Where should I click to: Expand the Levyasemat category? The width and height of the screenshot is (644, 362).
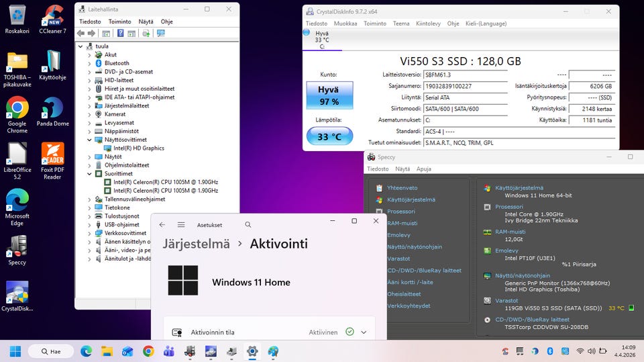point(89,123)
